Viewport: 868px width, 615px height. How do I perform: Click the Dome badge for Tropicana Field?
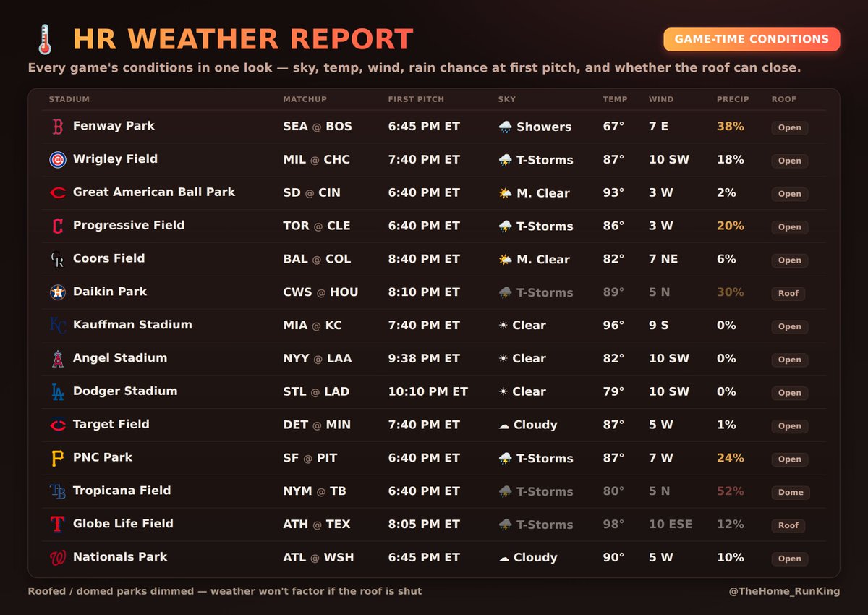coord(791,492)
